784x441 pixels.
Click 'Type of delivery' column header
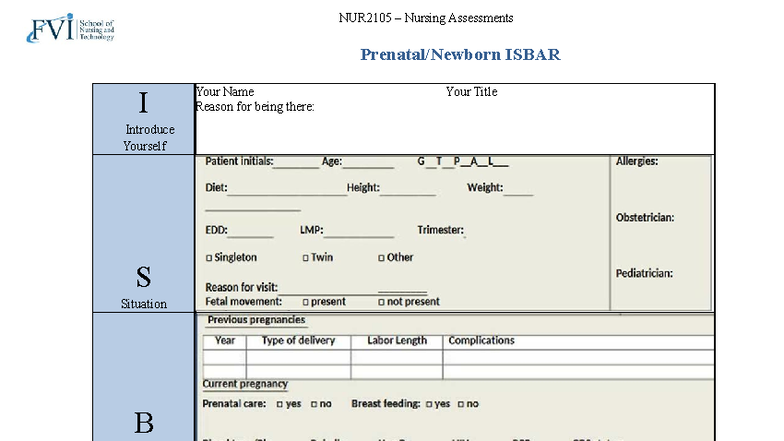pyautogui.click(x=298, y=340)
